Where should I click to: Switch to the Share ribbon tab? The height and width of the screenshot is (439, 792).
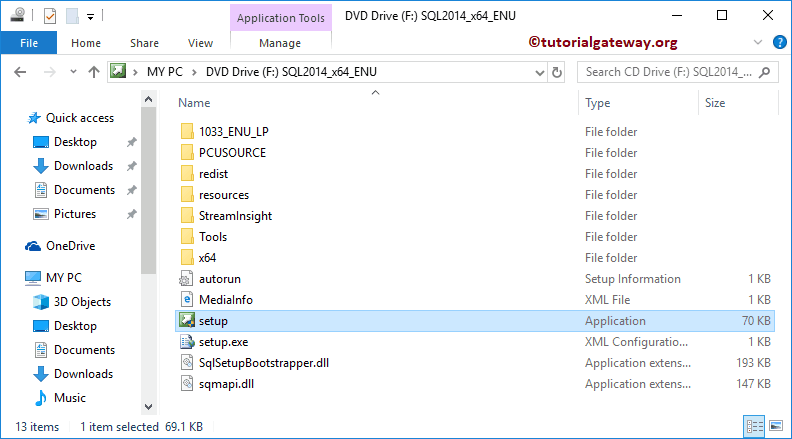[144, 43]
